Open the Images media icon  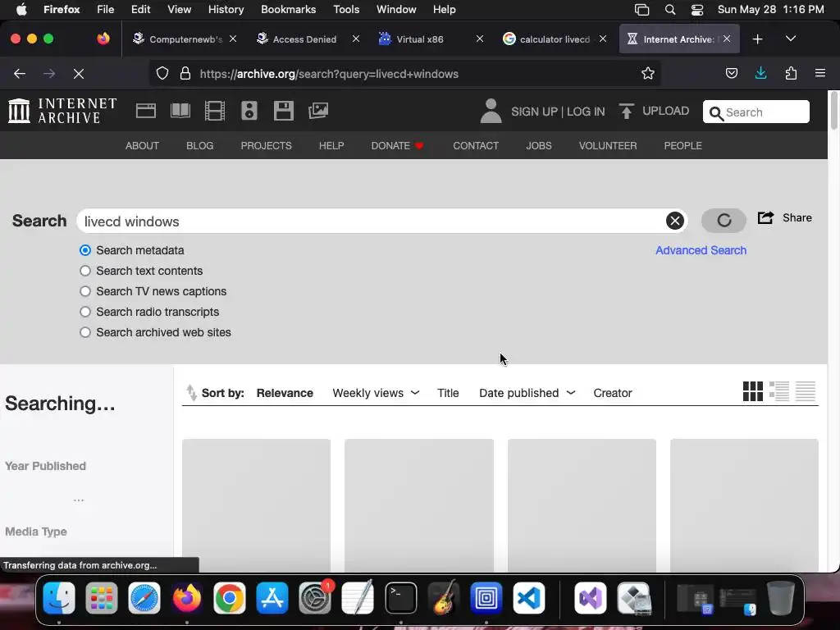318,111
